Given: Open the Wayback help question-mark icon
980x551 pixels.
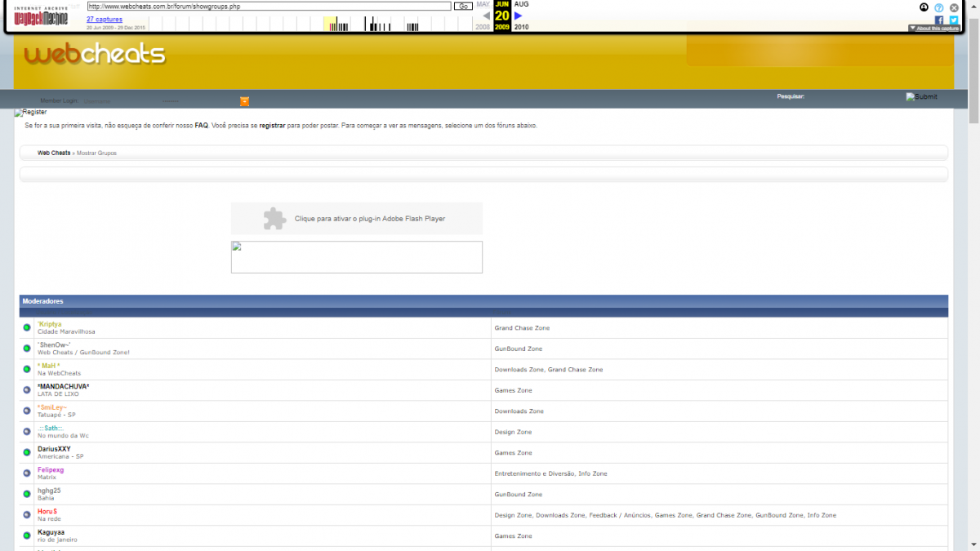Looking at the screenshot, I should [x=939, y=7].
